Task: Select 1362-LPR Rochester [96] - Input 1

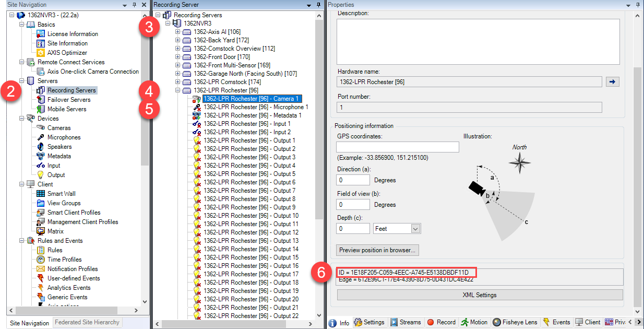Action: coord(247,124)
